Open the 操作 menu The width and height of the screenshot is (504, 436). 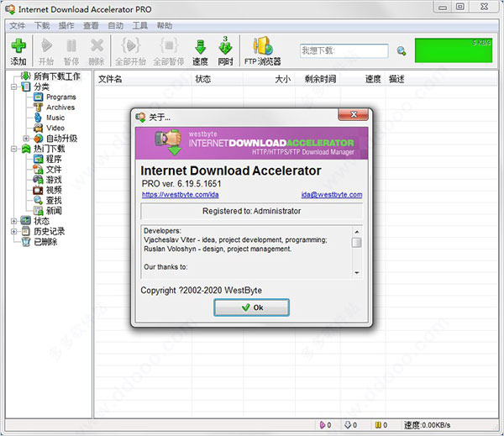tap(66, 26)
